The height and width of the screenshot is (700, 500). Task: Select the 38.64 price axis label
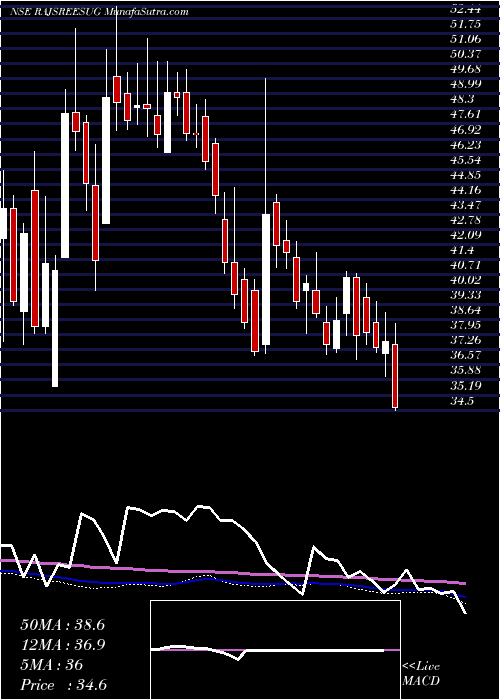coord(464,311)
